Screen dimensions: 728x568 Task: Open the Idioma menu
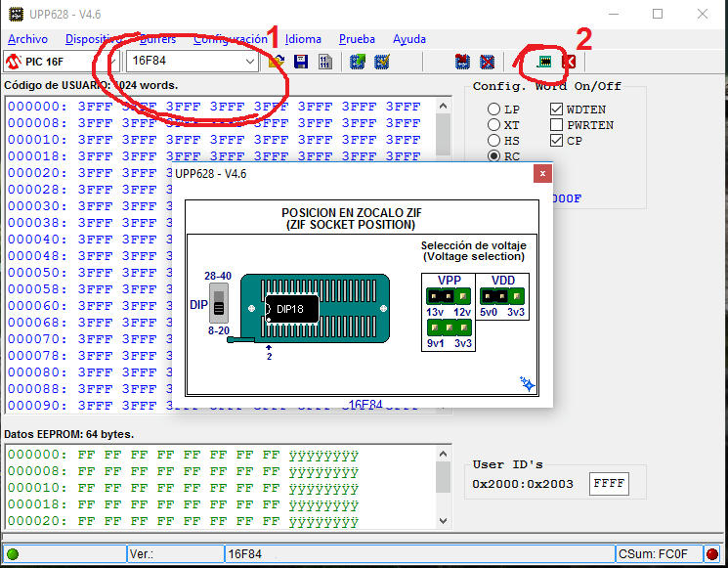click(x=303, y=39)
